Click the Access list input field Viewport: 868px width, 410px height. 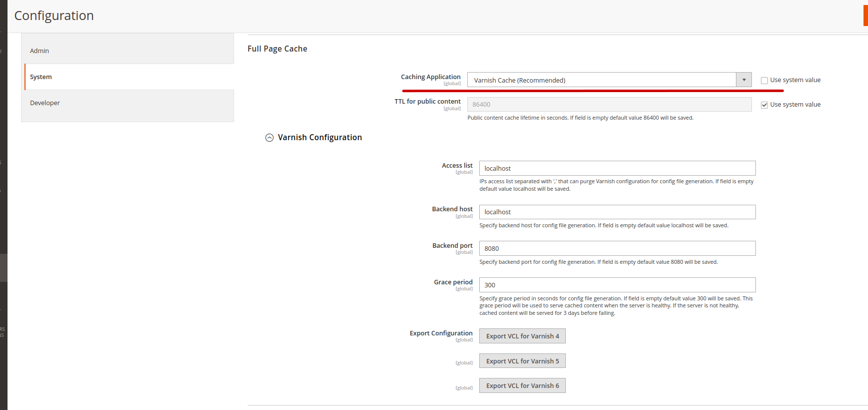click(x=617, y=169)
